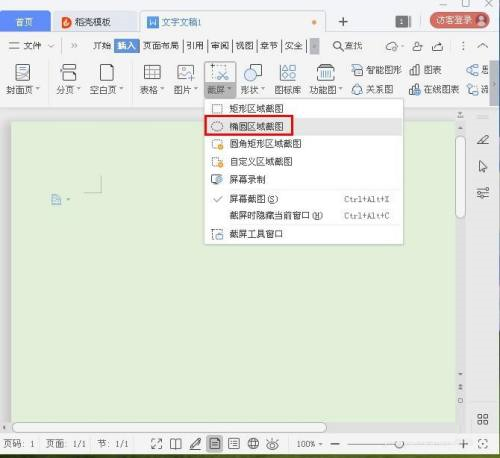Click the 表格 table icon
The image size is (500, 458).
click(x=152, y=72)
